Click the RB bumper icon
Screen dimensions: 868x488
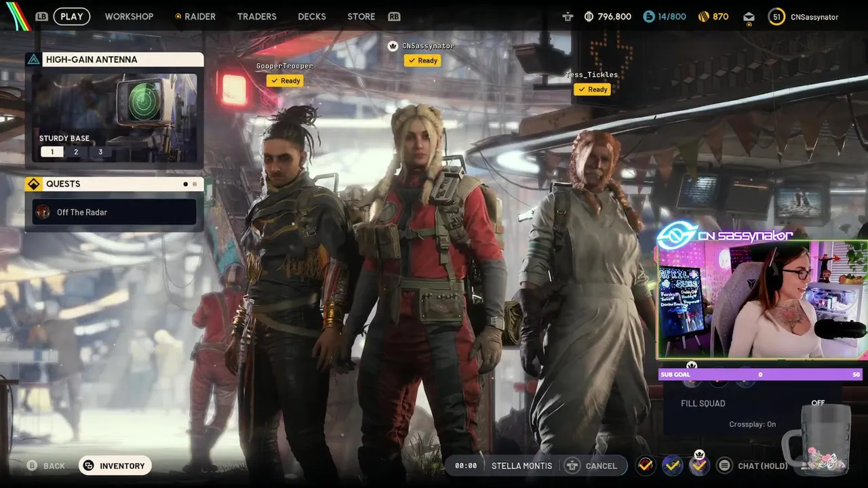point(394,16)
